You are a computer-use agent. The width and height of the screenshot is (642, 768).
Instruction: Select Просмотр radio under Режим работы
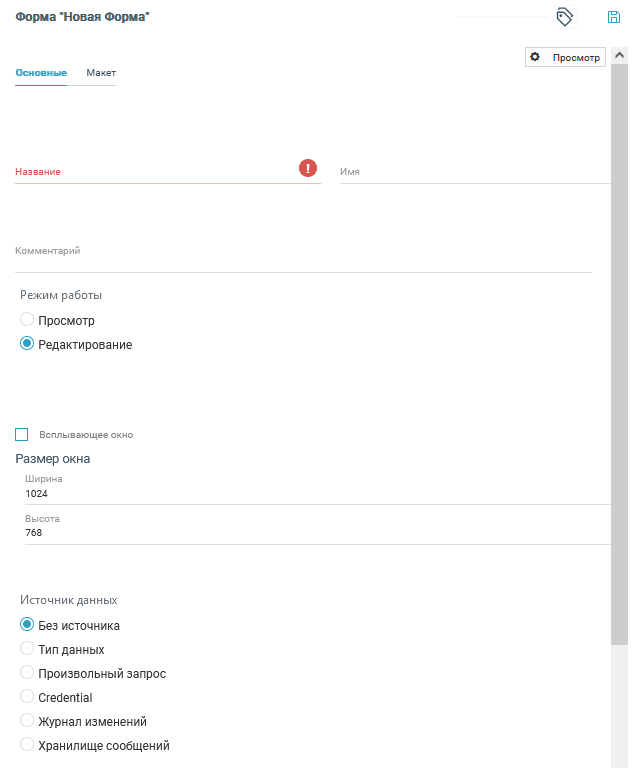(27, 320)
